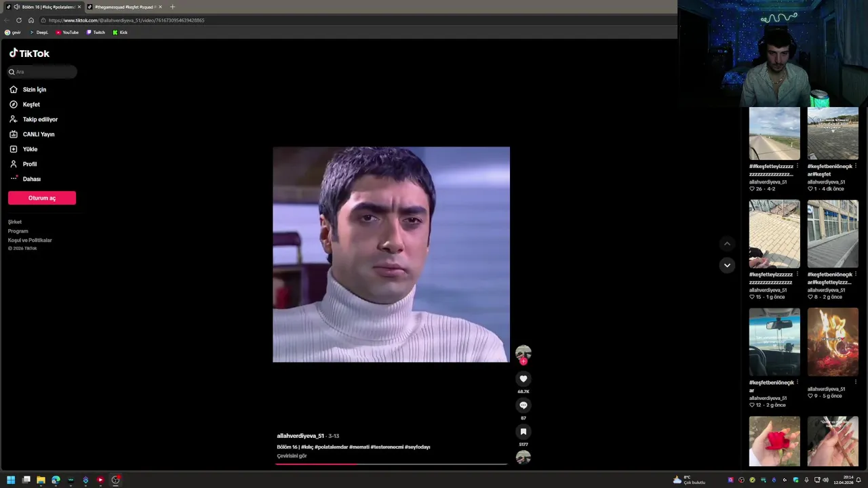Viewport: 868px width, 488px height.
Task: Click the spinning sound disc avatar
Action: 523,457
